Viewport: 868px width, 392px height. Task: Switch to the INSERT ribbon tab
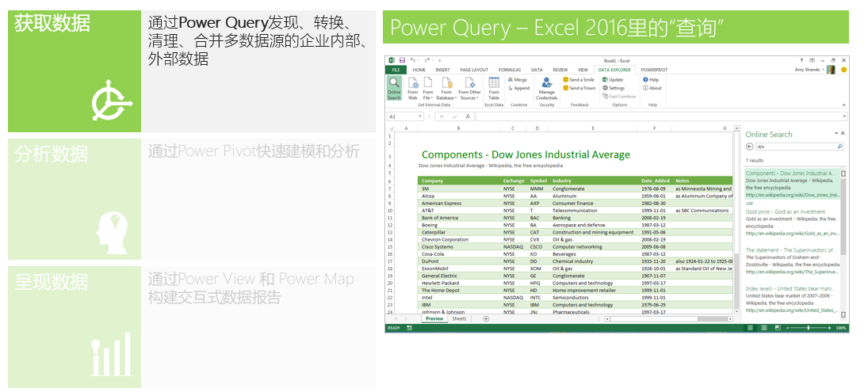[442, 70]
